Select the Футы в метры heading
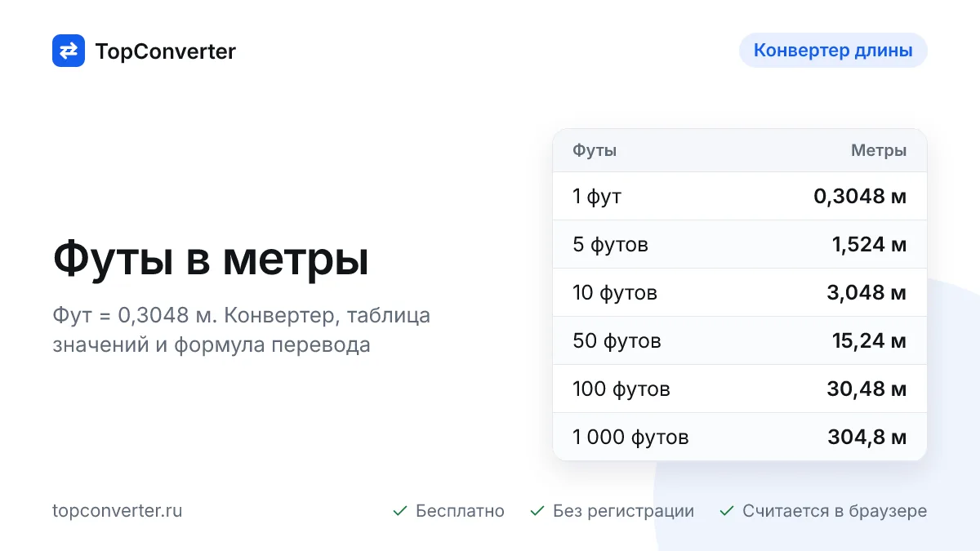980x551 pixels. click(211, 259)
